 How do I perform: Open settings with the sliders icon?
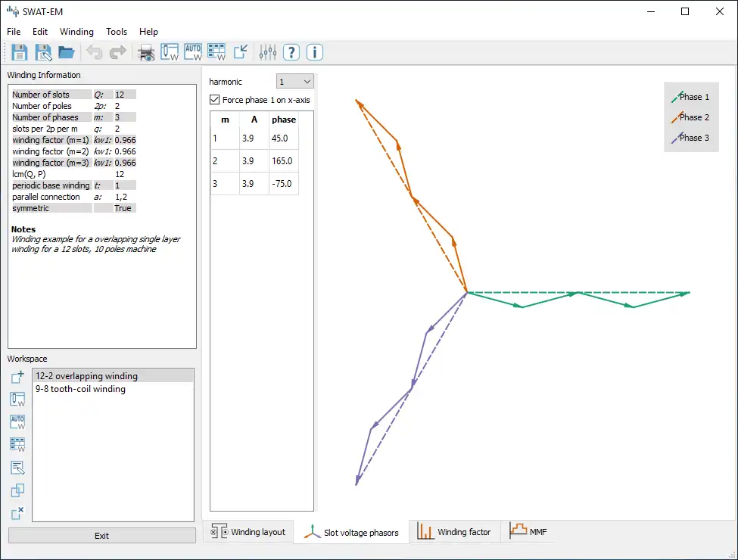pos(268,52)
